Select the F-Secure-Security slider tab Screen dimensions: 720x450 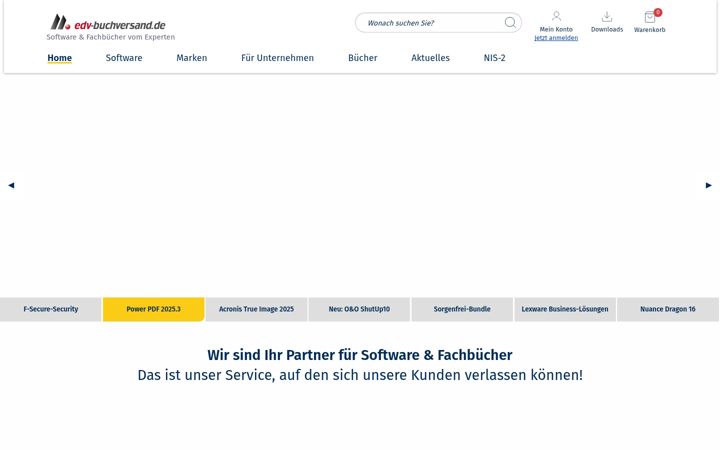(51, 309)
